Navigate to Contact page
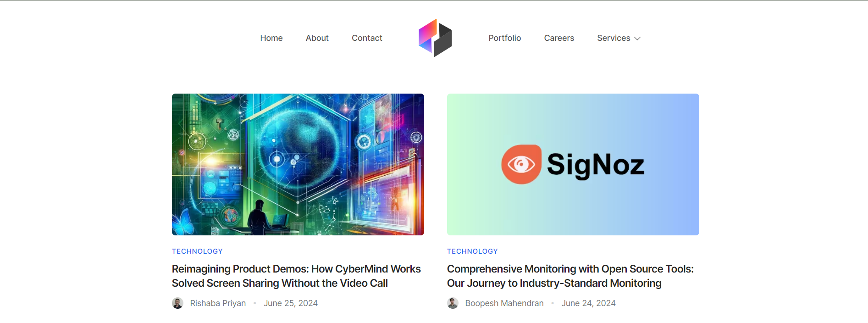The image size is (868, 323). [x=367, y=38]
